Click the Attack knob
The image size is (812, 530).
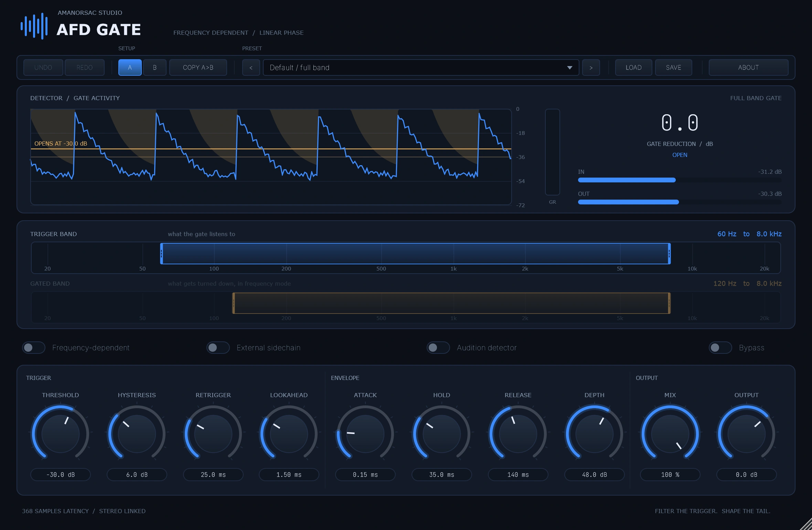(x=365, y=434)
